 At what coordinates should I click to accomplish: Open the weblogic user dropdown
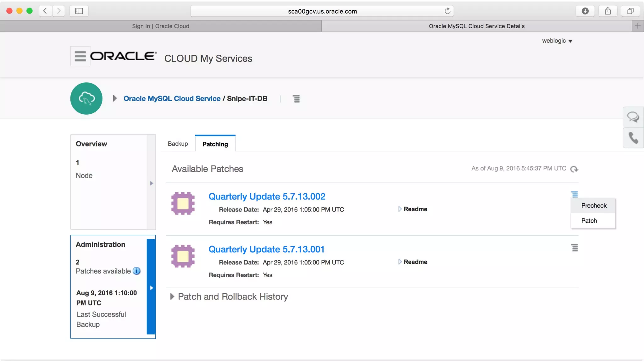pyautogui.click(x=557, y=41)
